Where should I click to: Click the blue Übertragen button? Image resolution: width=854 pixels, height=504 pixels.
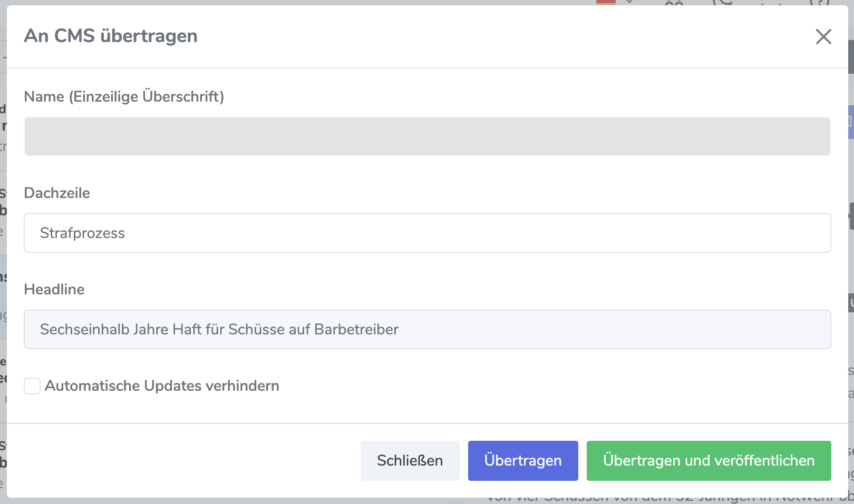(x=523, y=461)
